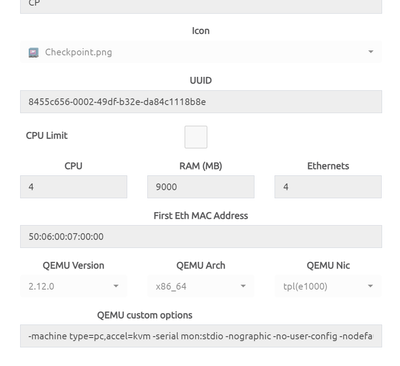Expand the QEMU Arch x86_64 dropdown

tap(201, 286)
